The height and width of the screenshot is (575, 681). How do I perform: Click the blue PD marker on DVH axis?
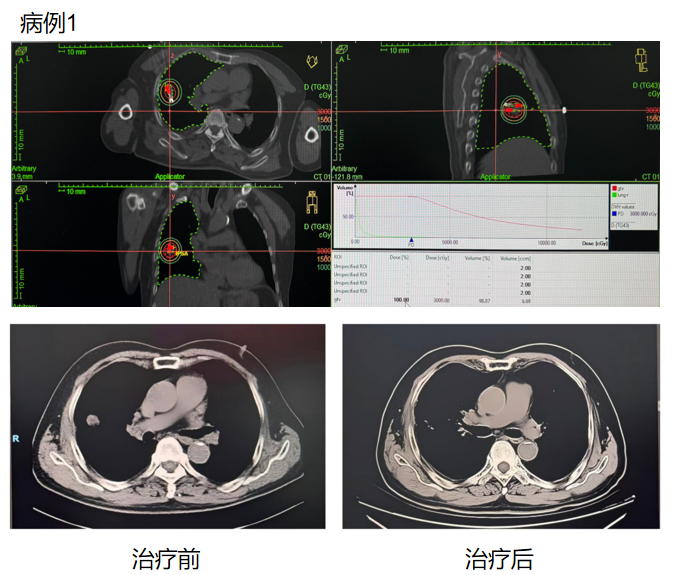click(410, 241)
